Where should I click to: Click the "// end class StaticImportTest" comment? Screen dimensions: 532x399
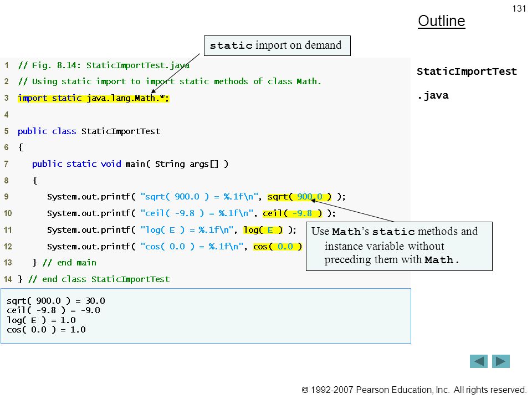99,279
